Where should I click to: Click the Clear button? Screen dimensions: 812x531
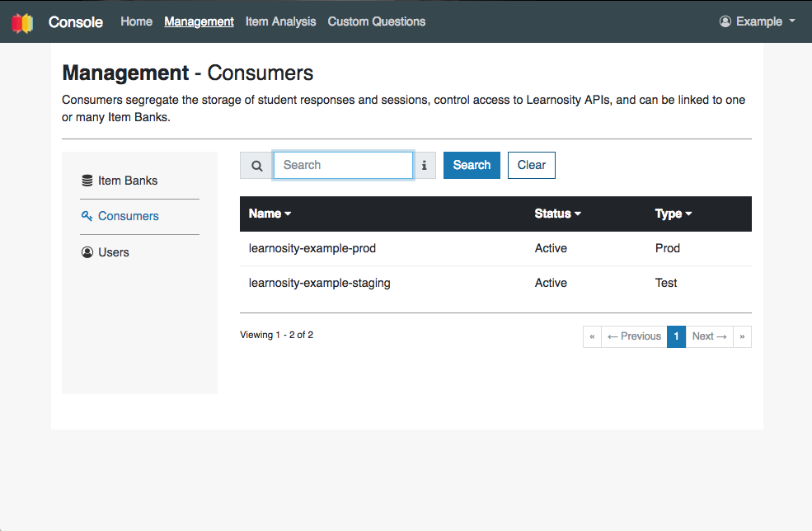point(532,165)
